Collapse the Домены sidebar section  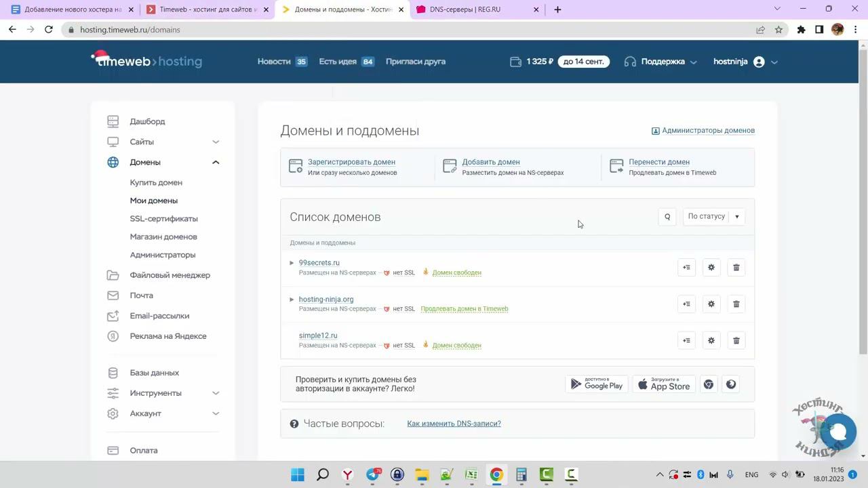click(x=216, y=162)
